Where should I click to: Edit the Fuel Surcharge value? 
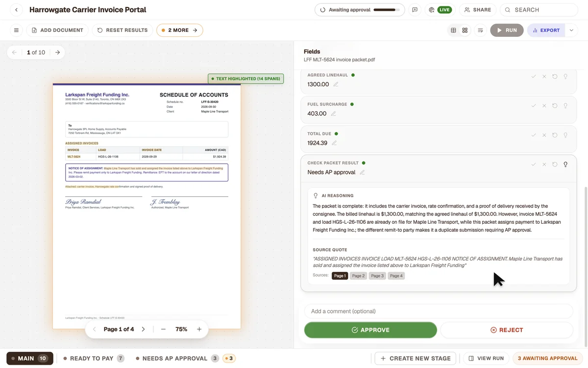coord(333,114)
